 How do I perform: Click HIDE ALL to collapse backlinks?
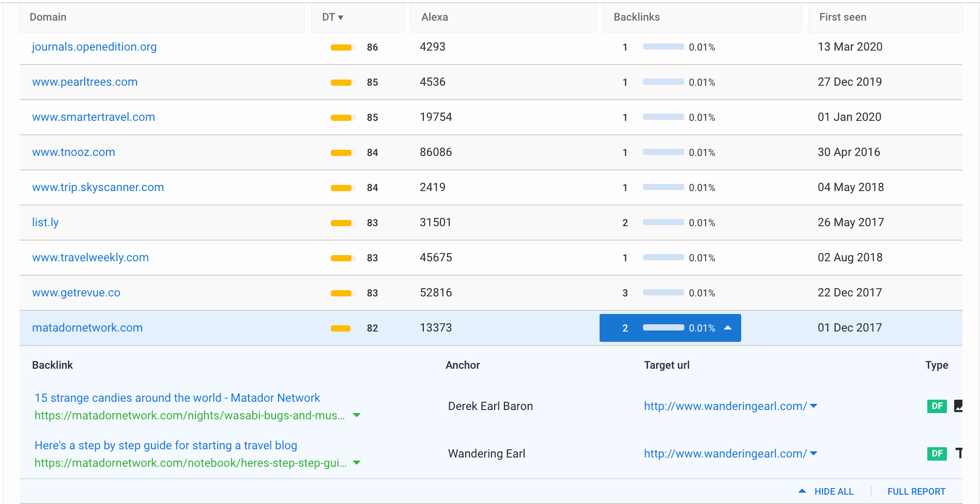(x=826, y=492)
